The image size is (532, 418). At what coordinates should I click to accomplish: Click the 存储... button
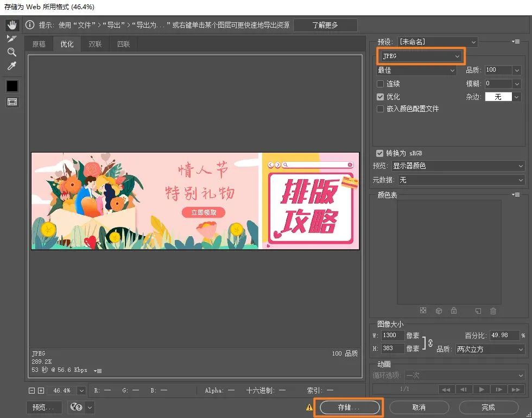(x=350, y=407)
